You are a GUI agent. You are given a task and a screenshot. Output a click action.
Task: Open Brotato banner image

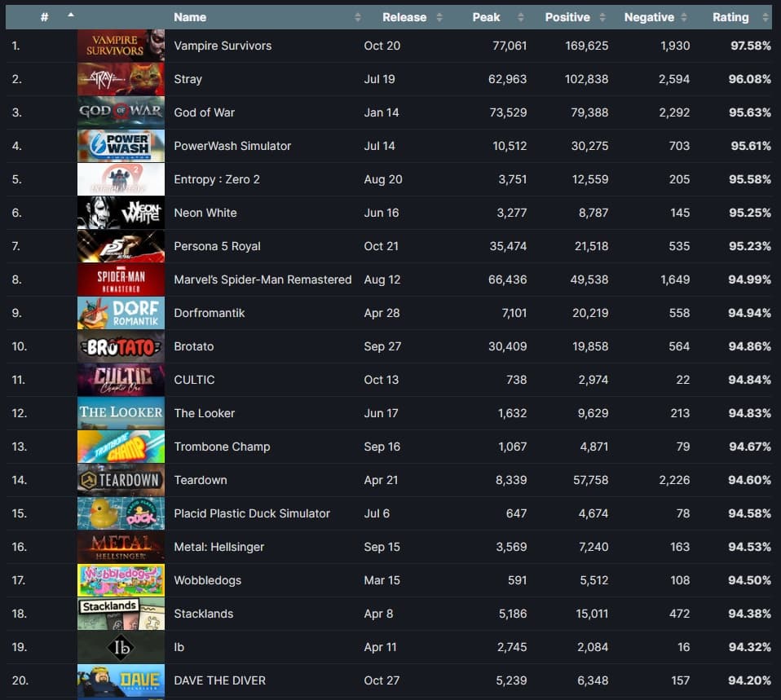(121, 346)
